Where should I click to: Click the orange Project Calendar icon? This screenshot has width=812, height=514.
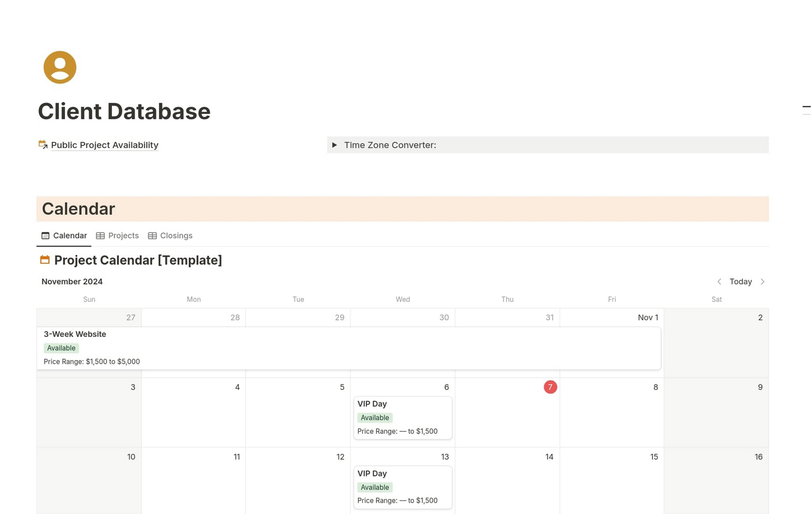click(x=45, y=260)
